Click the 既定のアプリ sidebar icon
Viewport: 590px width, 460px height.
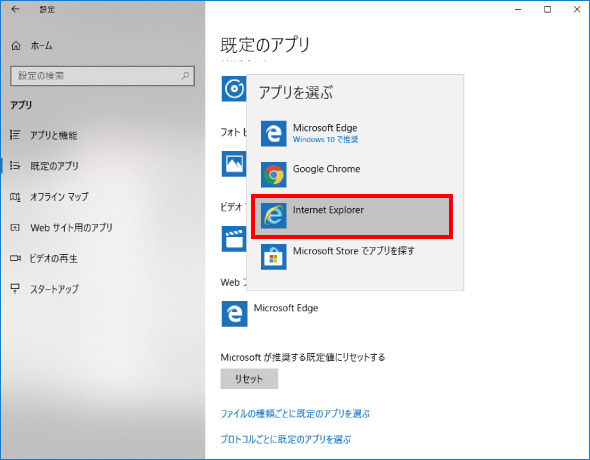pos(15,165)
